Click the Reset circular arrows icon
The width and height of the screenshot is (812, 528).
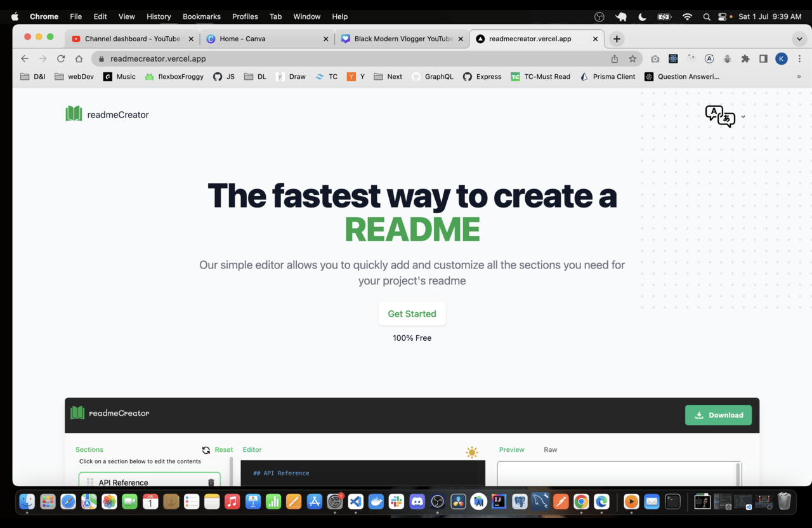pyautogui.click(x=206, y=450)
